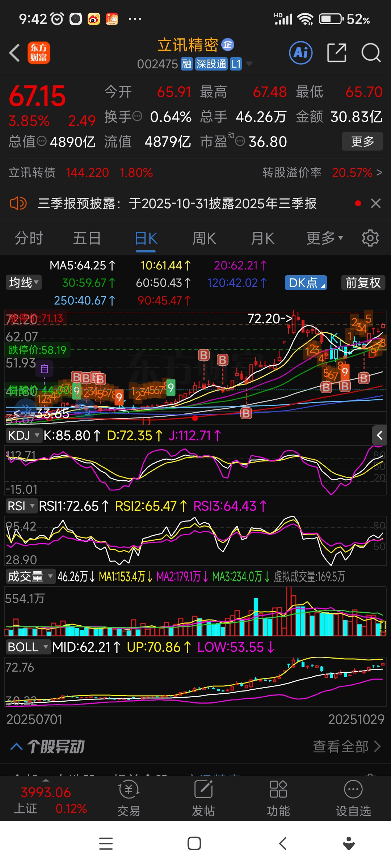
Task: Open 立讯转债 convertible bond row
Action: click(81, 173)
